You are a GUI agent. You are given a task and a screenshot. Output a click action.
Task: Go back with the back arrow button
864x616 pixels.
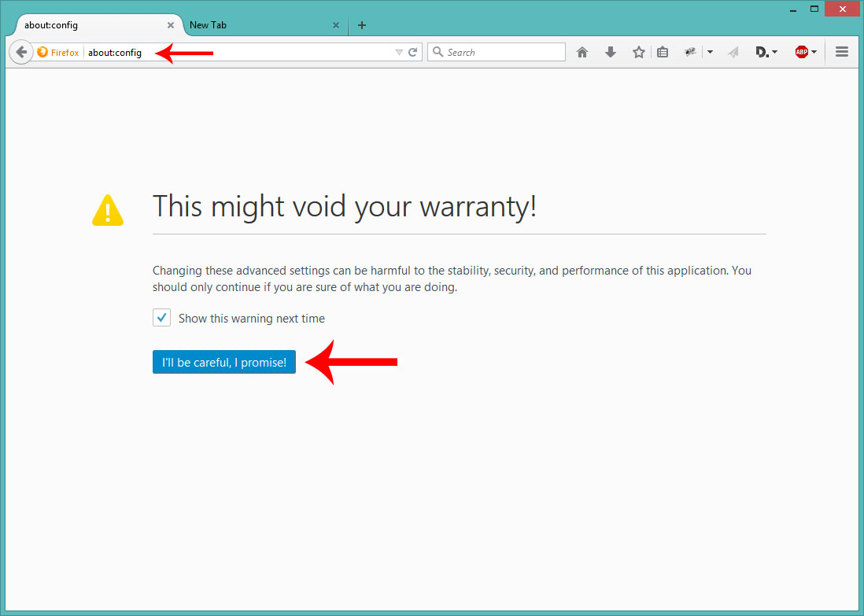21,53
